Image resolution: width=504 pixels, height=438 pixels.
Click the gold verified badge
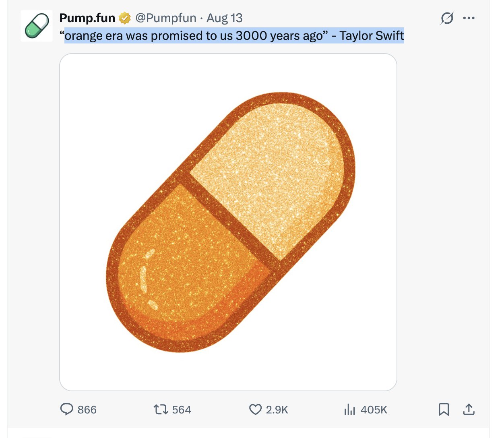click(125, 18)
